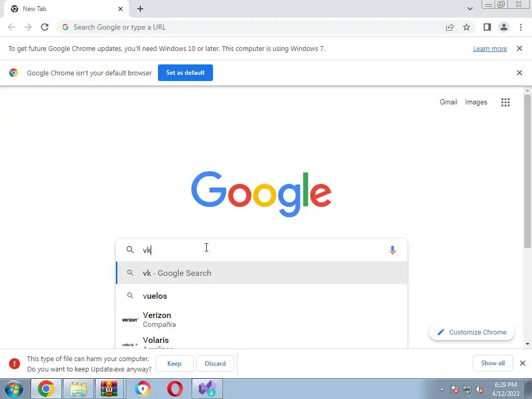Share this page using the share icon
532x399 pixels.
click(450, 27)
